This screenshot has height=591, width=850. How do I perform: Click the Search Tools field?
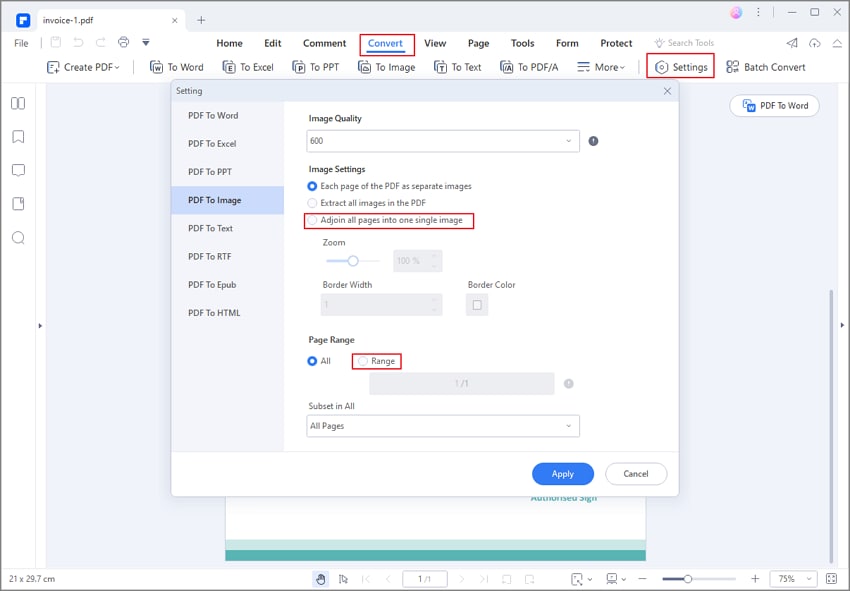coord(684,43)
